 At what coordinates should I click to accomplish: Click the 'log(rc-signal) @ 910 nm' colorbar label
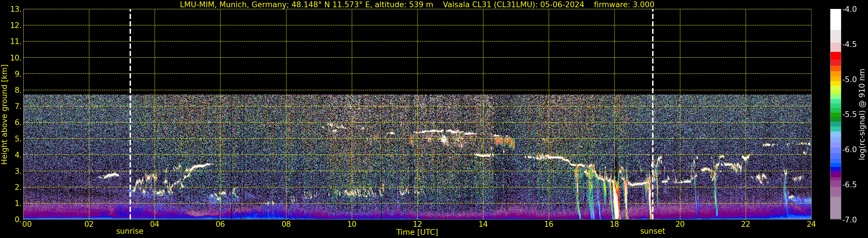[x=862, y=114]
